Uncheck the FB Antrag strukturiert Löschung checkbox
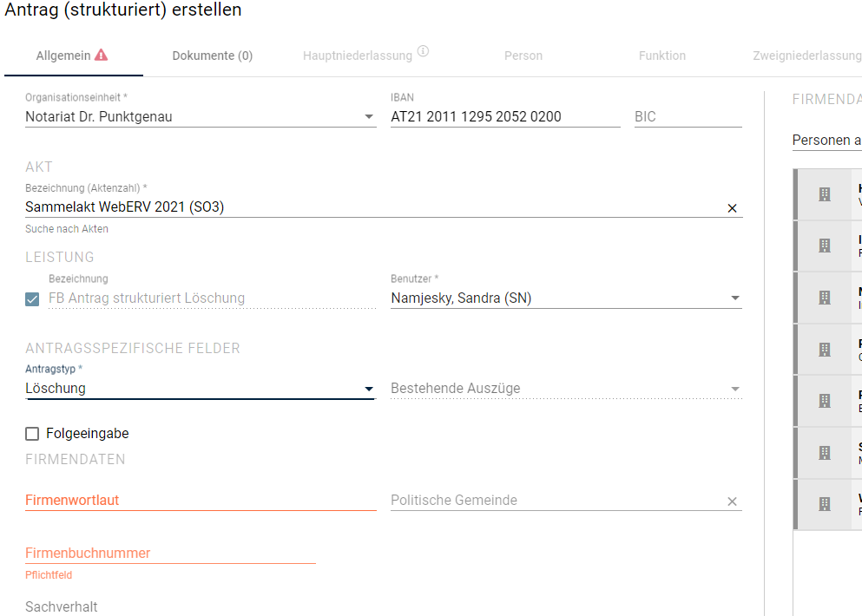The height and width of the screenshot is (616, 862). [x=32, y=299]
